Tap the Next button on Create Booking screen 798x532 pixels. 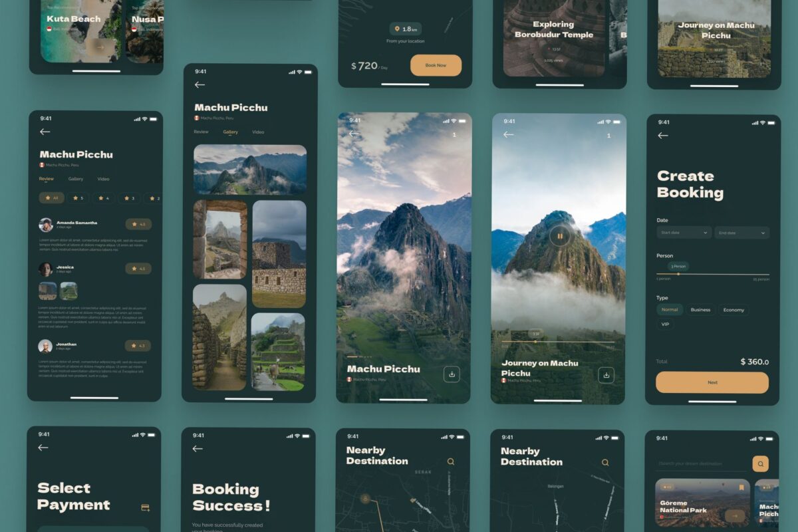[x=713, y=382]
